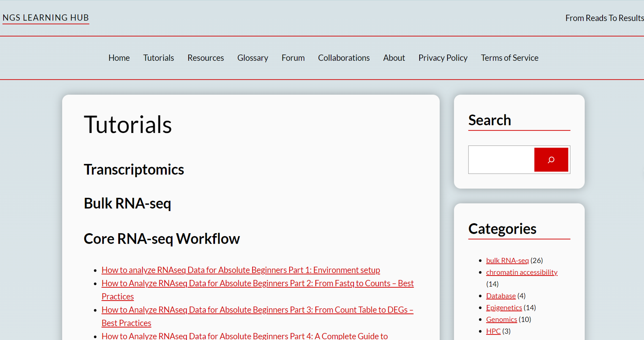Screen dimensions: 644x340
Task: Open Part 3: Count Table to DEGs tutorial
Action: tap(257, 310)
